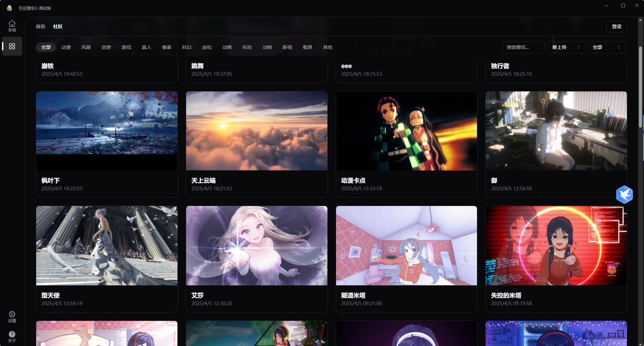Click the 天上云端 title text
The height and width of the screenshot is (346, 644).
[x=204, y=181]
